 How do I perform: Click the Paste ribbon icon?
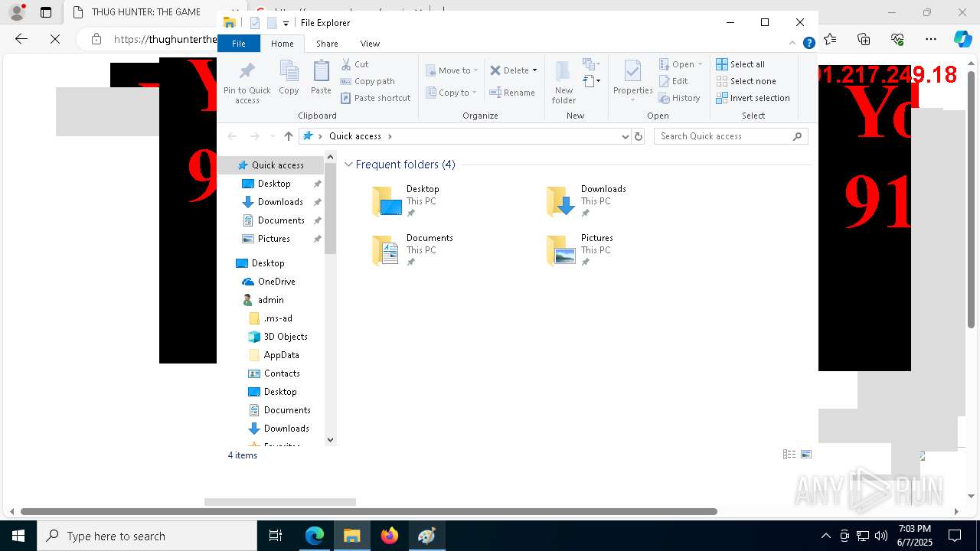pos(321,78)
